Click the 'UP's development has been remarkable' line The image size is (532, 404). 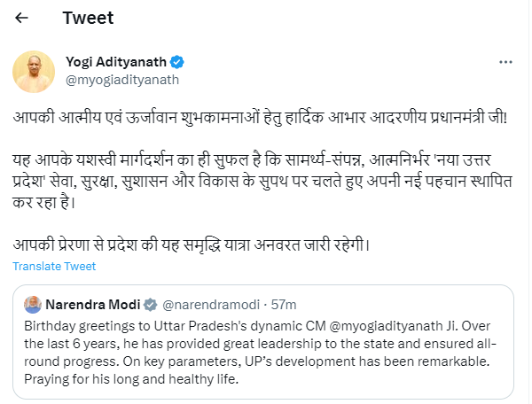click(381, 360)
